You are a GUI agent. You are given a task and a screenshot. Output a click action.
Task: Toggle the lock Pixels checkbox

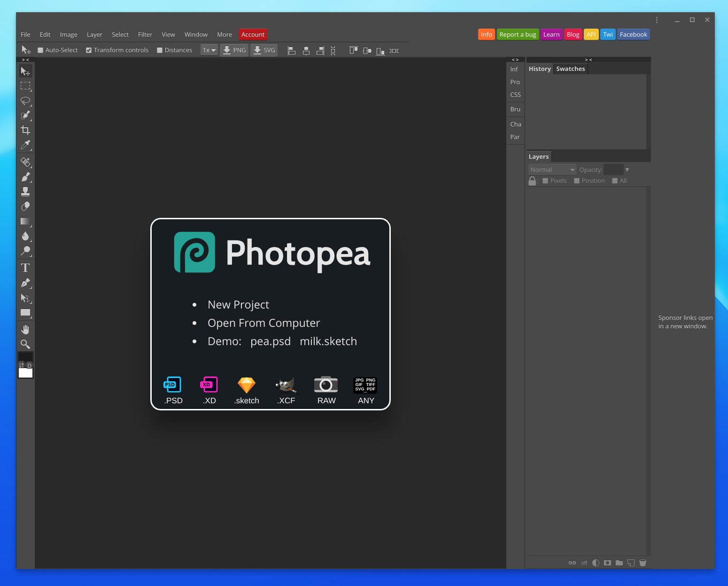[545, 181]
